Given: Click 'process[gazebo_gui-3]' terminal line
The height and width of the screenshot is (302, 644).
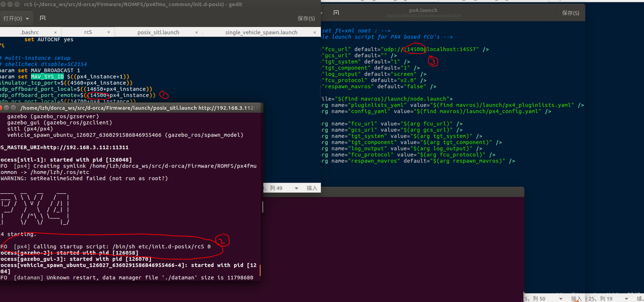Looking at the screenshot, I should (76, 259).
